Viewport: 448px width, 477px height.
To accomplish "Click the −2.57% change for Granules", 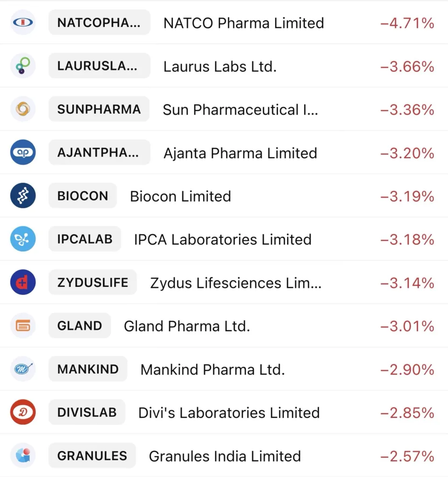I will click(x=407, y=456).
